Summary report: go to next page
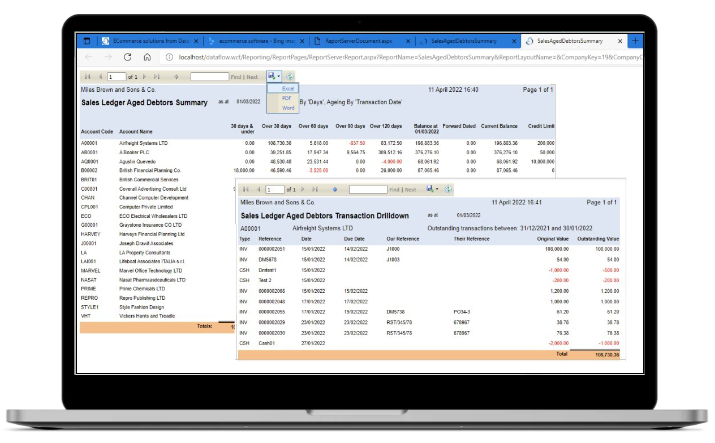Image resolution: width=715 pixels, height=443 pixels. click(x=145, y=77)
